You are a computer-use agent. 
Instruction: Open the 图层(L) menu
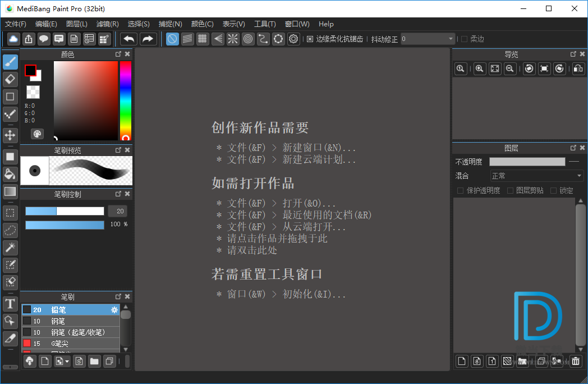coord(76,24)
